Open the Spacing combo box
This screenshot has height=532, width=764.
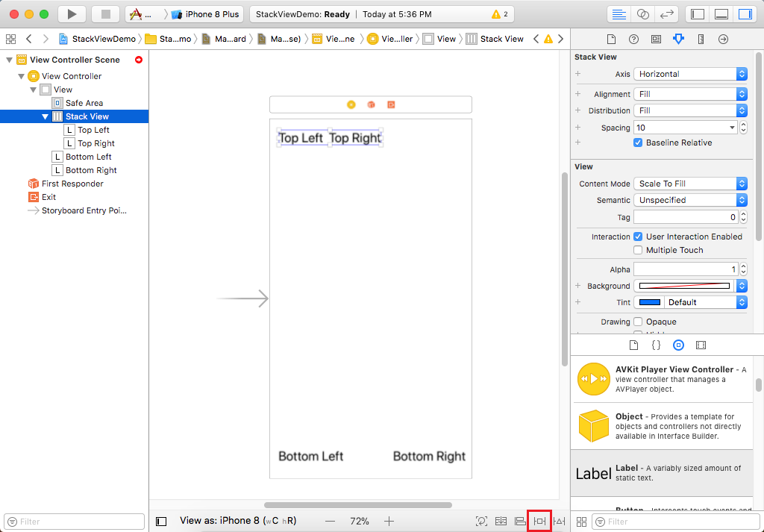(686, 128)
